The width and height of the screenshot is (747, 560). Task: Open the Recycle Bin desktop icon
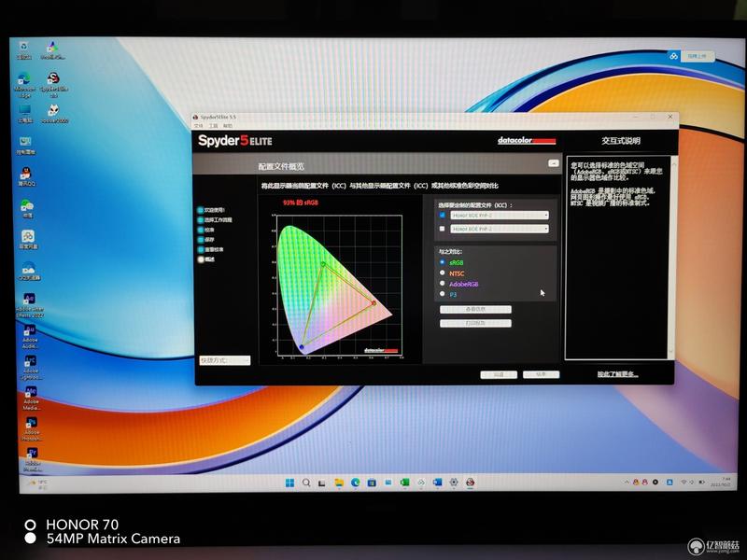(x=24, y=49)
